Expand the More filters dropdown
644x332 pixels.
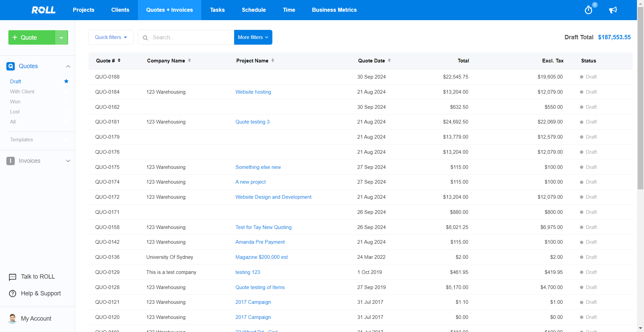tap(253, 37)
